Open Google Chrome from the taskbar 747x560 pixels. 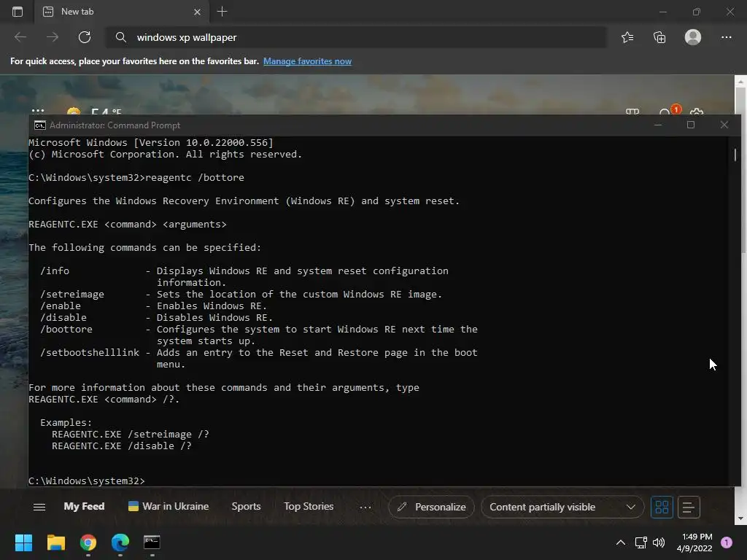88,542
